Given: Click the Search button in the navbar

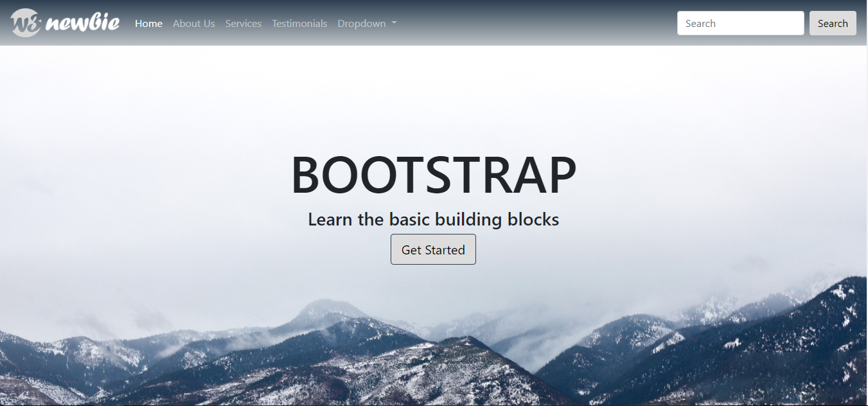Looking at the screenshot, I should pyautogui.click(x=833, y=23).
